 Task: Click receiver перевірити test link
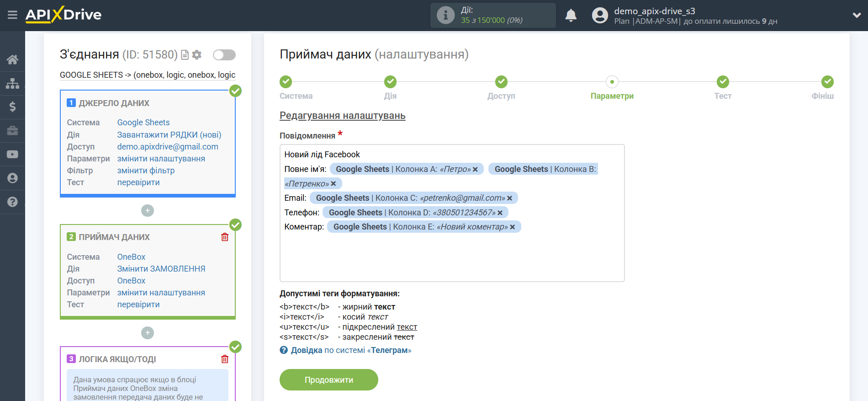138,305
